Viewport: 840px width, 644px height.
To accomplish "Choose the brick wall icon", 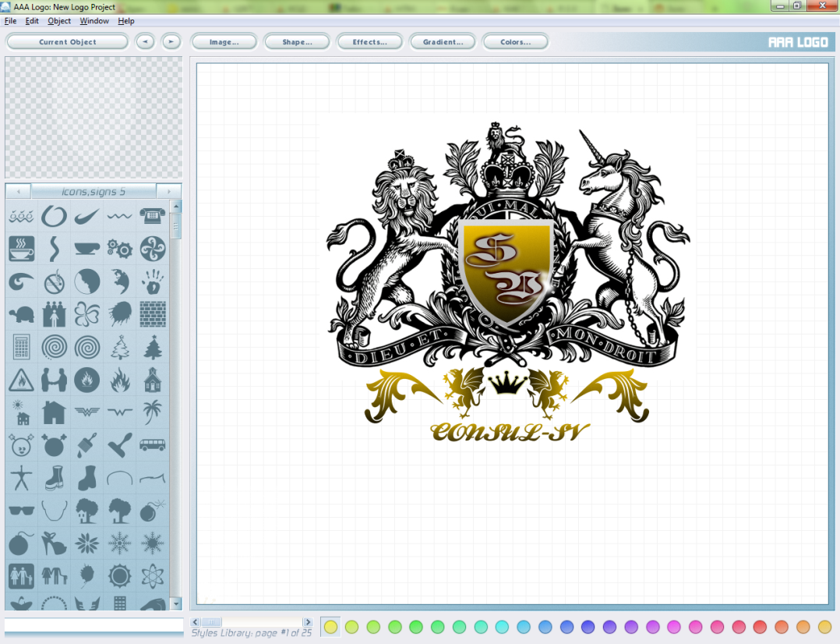I will click(153, 314).
